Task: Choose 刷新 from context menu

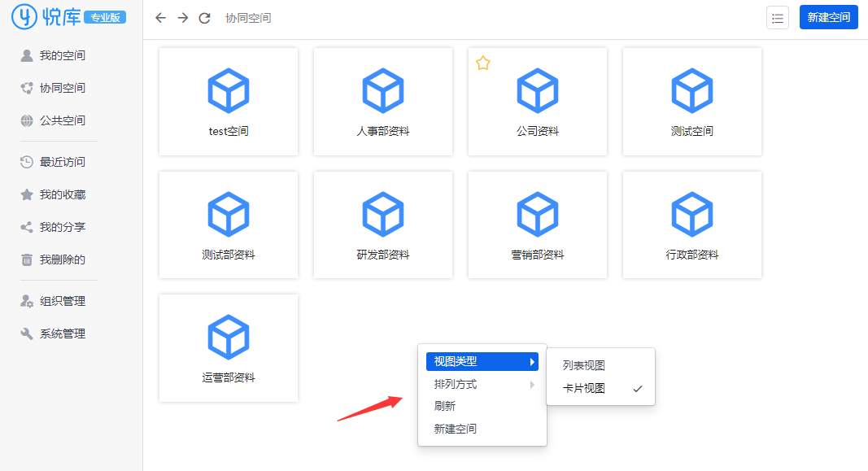Action: coord(446,406)
